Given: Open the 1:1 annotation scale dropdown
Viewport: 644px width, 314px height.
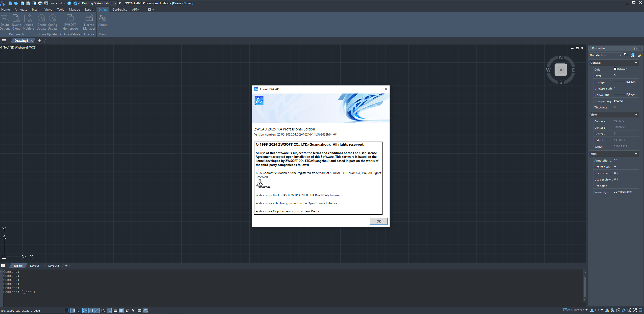Looking at the screenshot, I should 602,310.
